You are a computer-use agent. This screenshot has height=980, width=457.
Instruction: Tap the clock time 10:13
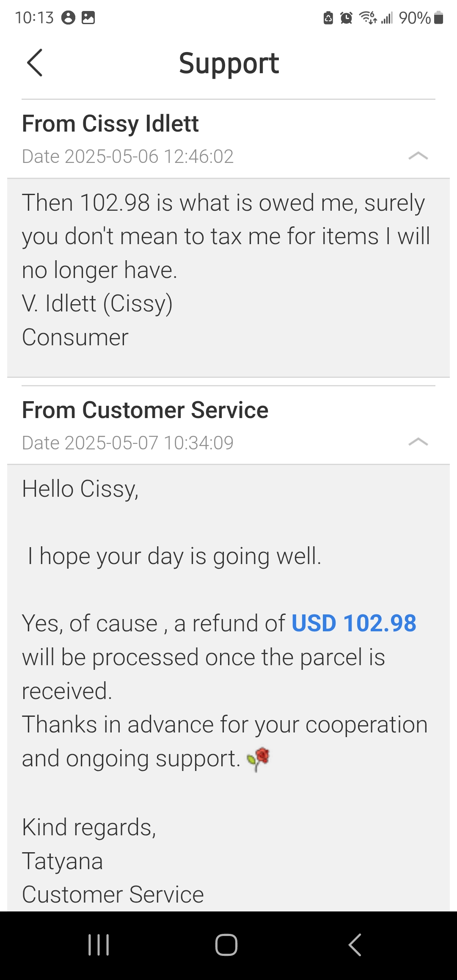pyautogui.click(x=34, y=18)
